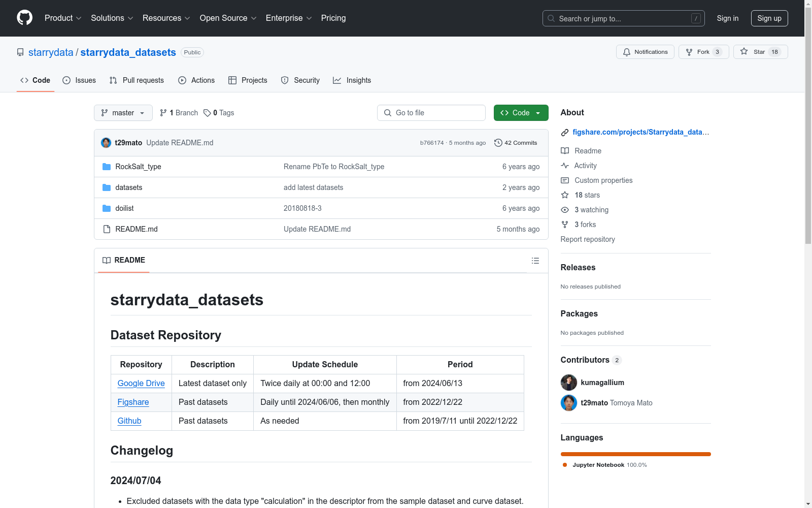This screenshot has height=508, width=812.
Task: Click the Jupyter Notebook language bar
Action: tap(636, 454)
